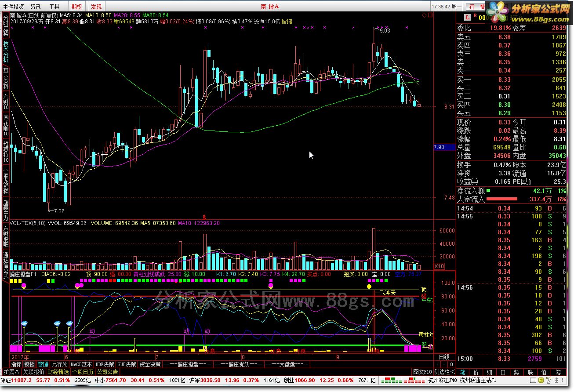The height and width of the screenshot is (392, 574).
Task: Open the 超赢王力 side tab
Action: pyautogui.click(x=6, y=210)
